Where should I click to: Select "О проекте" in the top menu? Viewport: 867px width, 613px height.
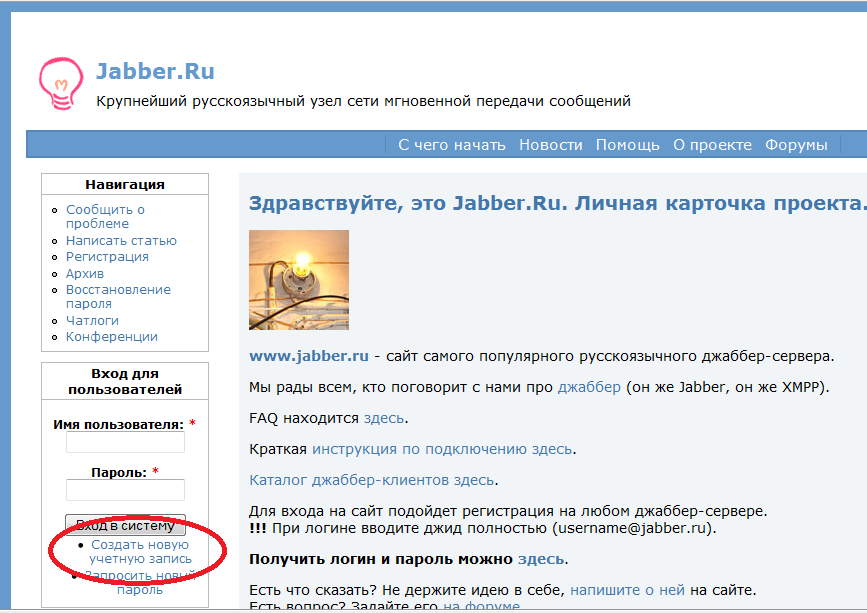(712, 145)
